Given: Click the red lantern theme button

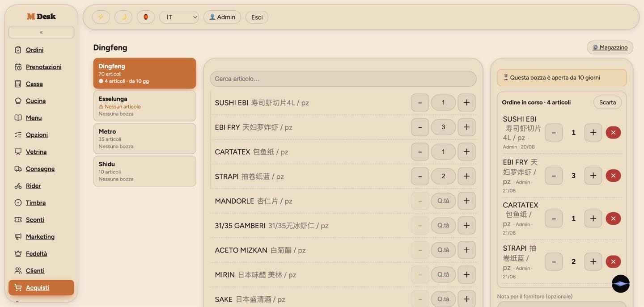Looking at the screenshot, I should point(146,17).
